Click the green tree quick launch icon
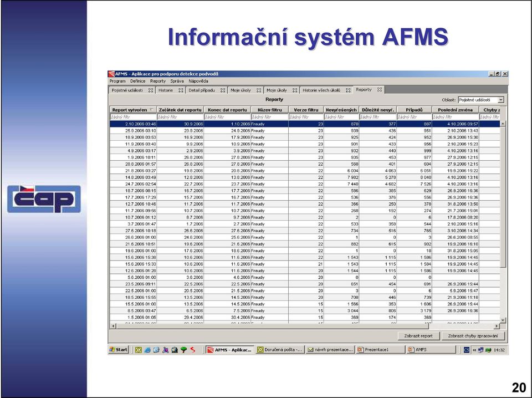Viewport: 532px width, 398px height. pos(183,350)
